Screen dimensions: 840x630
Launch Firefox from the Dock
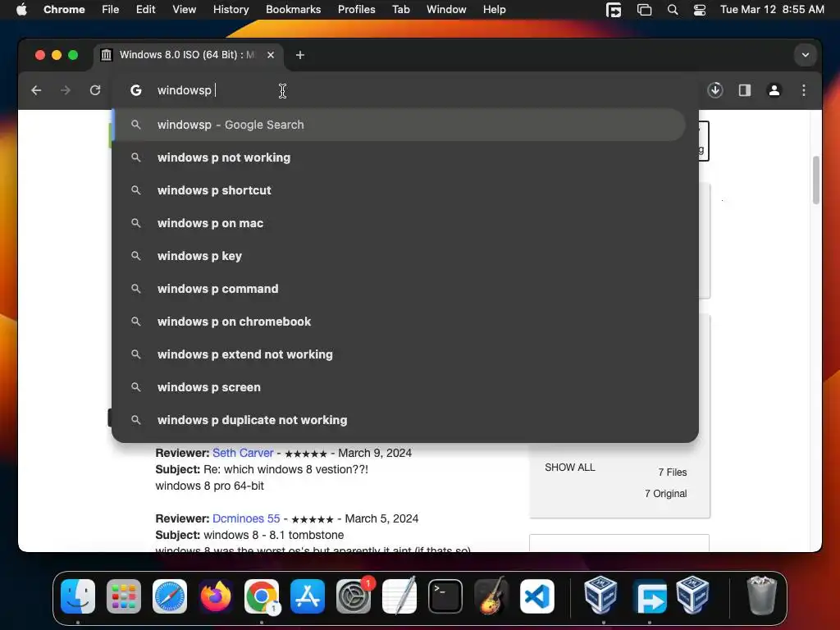(x=216, y=596)
